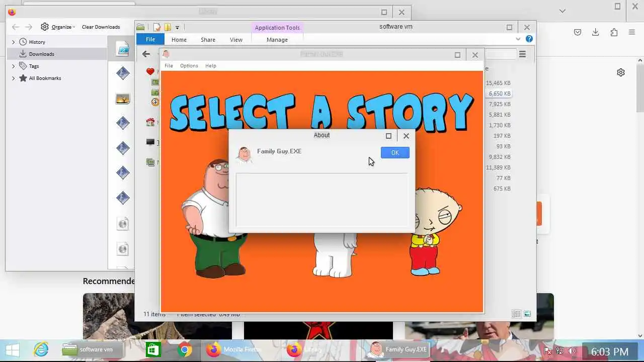Click the first download item icon in Library
The image size is (644, 362).
click(x=122, y=49)
